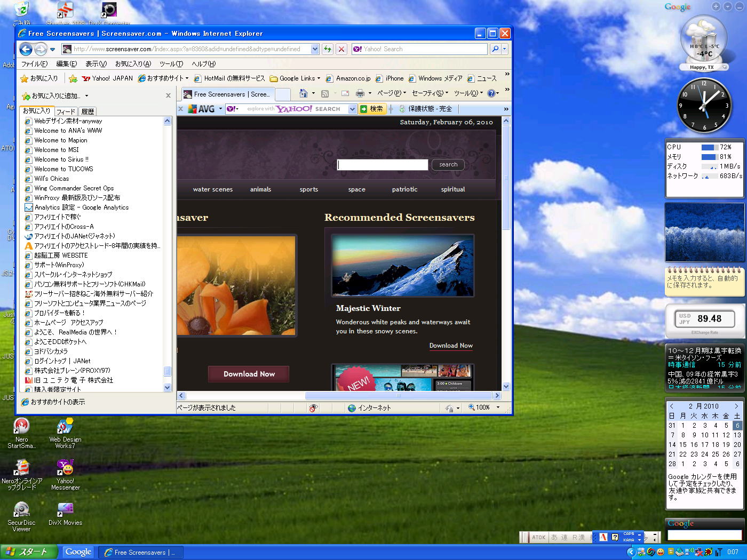Click the horizontal page scrollbar thumb
Viewport: 747px width, 560px height.
[398, 396]
